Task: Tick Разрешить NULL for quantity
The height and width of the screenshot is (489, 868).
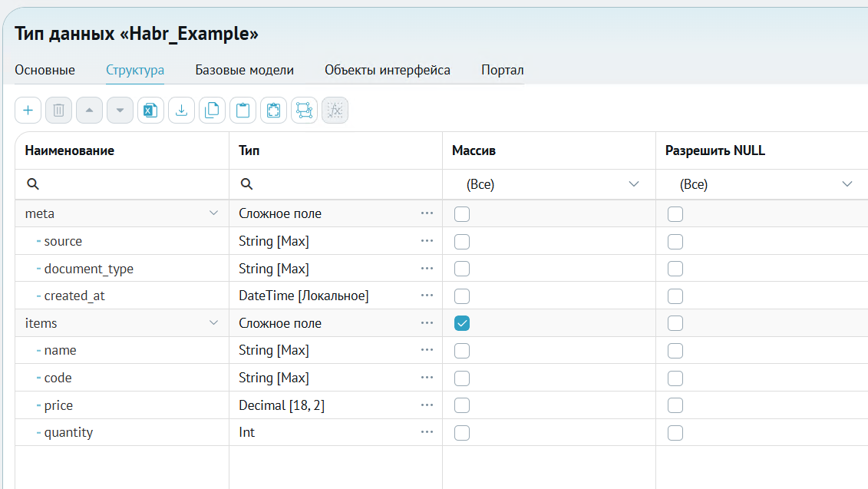Action: click(675, 432)
